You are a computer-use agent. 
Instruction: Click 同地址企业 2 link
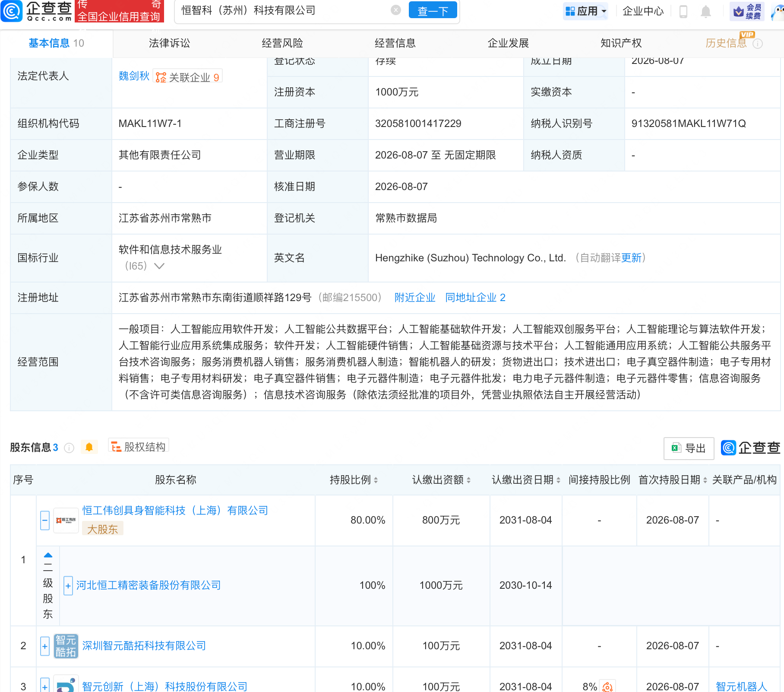pos(475,298)
